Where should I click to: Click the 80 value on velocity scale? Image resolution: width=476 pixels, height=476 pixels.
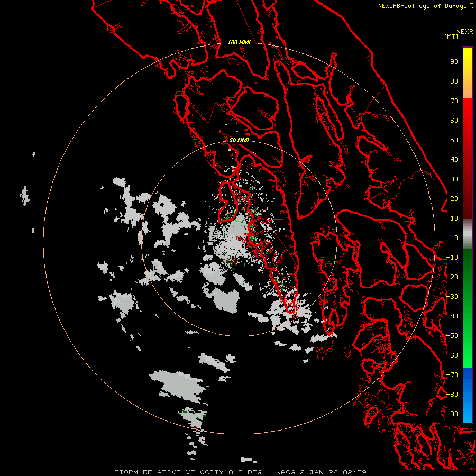pos(454,81)
